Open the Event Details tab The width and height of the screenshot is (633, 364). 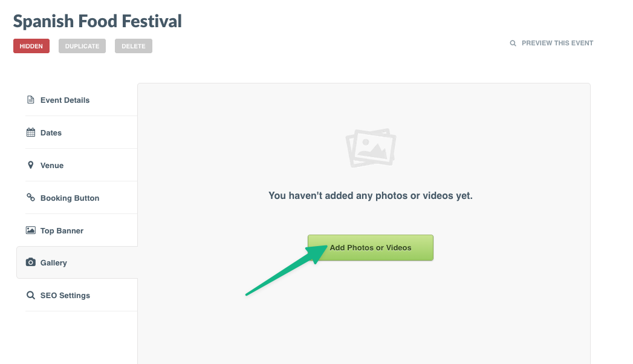click(x=65, y=100)
